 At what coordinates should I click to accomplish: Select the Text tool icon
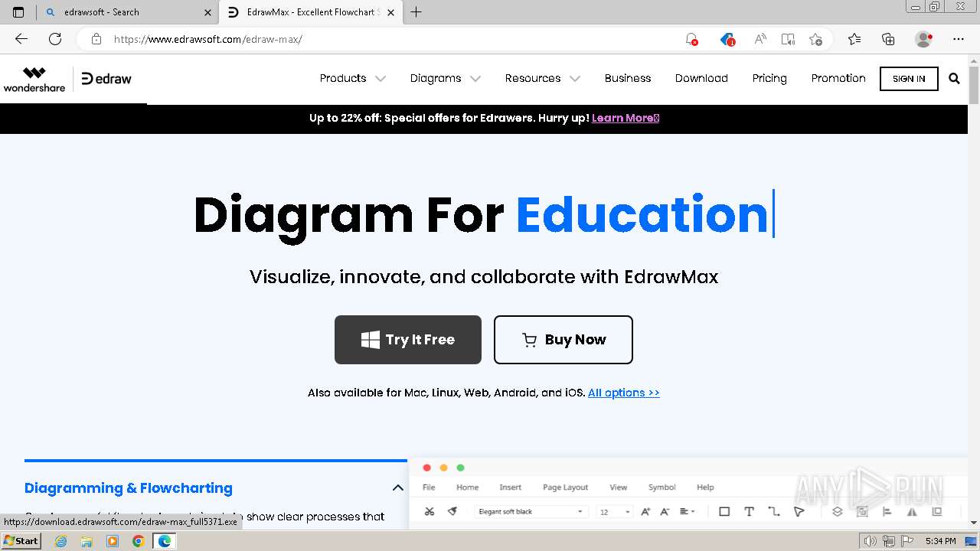(749, 511)
